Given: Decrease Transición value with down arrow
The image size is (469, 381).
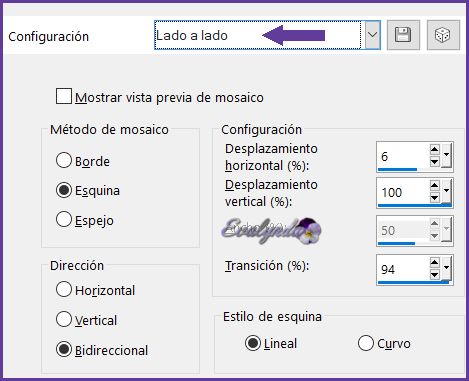Looking at the screenshot, I should point(434,275).
